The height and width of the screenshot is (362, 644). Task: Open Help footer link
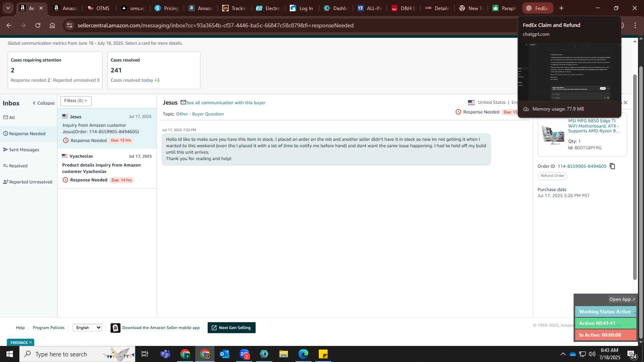20,328
